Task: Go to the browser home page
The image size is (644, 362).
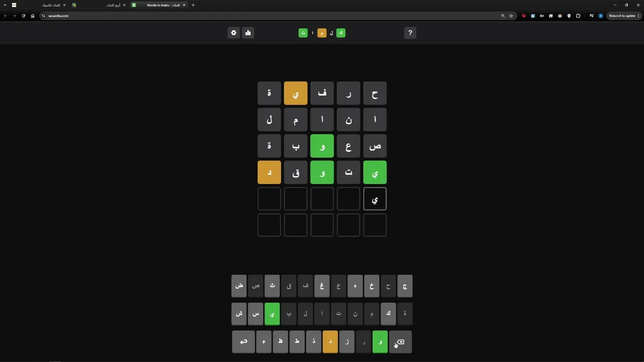Action: pyautogui.click(x=33, y=16)
